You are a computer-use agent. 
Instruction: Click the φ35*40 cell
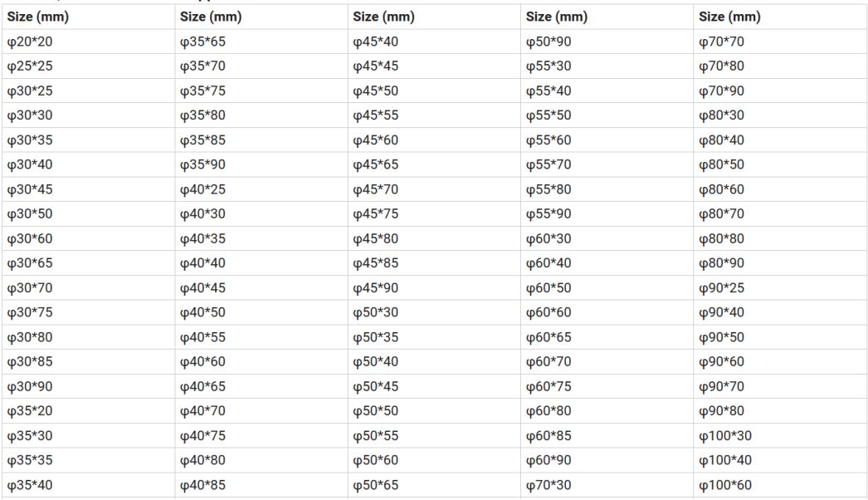89,485
